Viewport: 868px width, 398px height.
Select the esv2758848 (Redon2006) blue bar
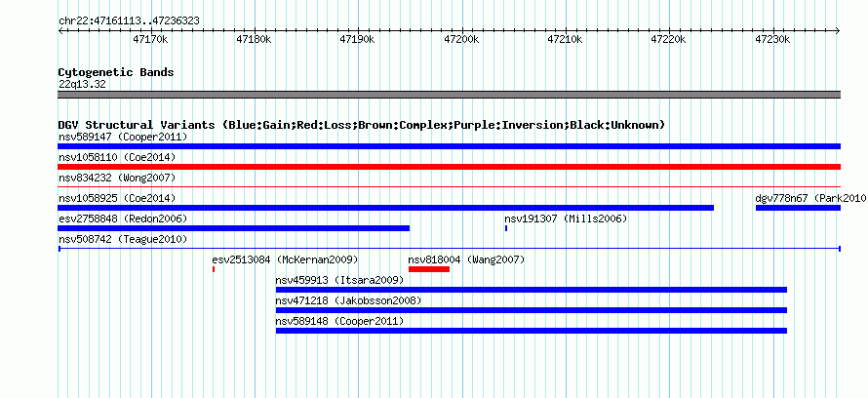(x=234, y=228)
